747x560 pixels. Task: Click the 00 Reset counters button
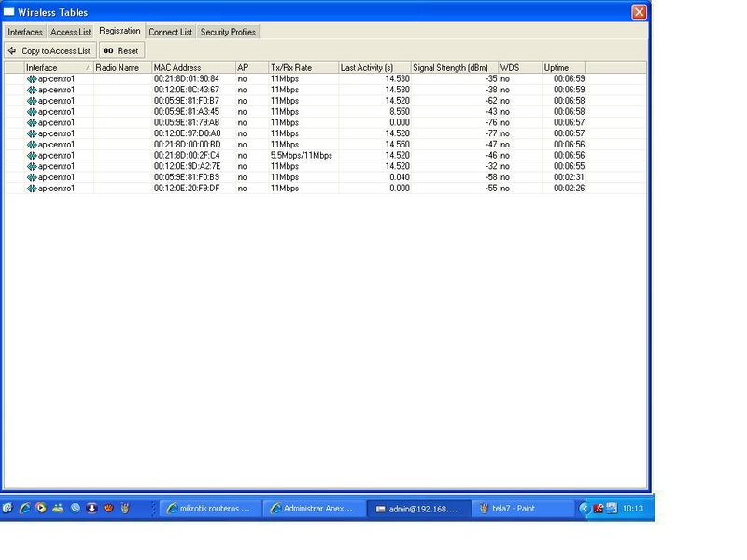(121, 50)
